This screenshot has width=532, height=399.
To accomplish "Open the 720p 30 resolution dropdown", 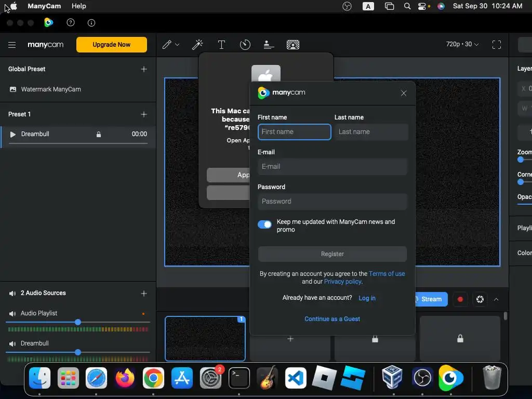I will tap(462, 45).
